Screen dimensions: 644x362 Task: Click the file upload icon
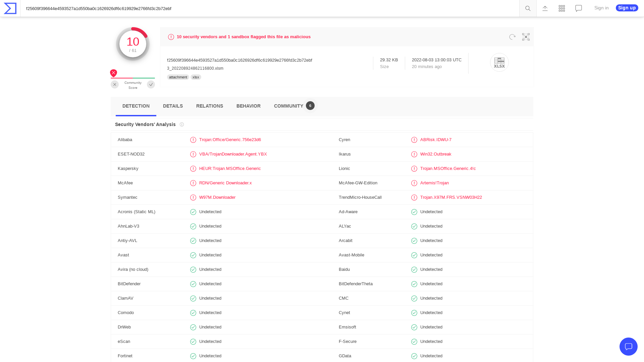545,8
